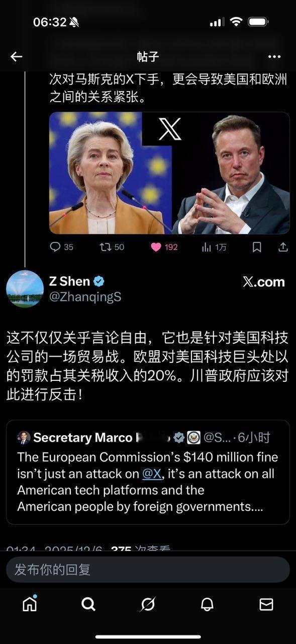Open the Notifications bell tab
The height and width of the screenshot is (644, 296).
tap(207, 604)
